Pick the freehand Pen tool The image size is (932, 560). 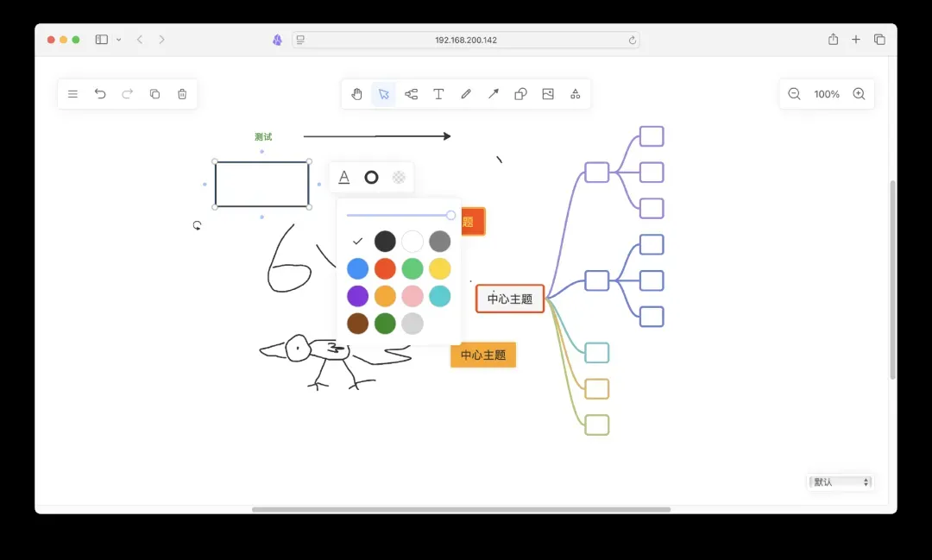point(466,94)
